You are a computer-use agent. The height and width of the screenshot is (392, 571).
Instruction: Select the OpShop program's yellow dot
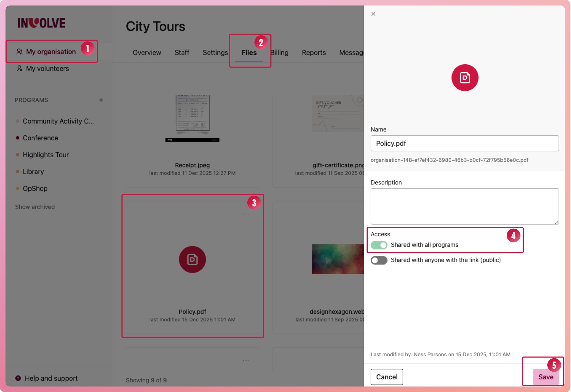(x=18, y=189)
